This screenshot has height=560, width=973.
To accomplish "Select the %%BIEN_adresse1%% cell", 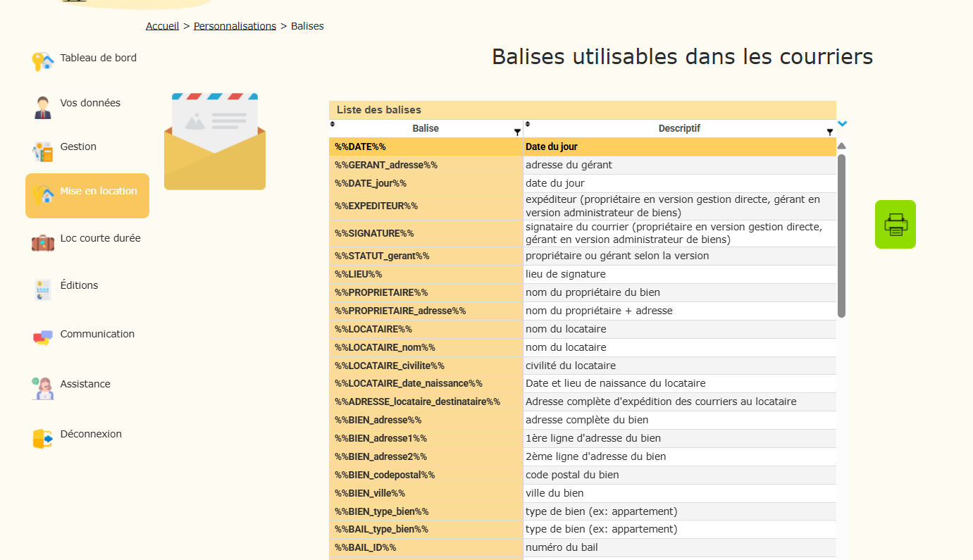I will coord(426,438).
